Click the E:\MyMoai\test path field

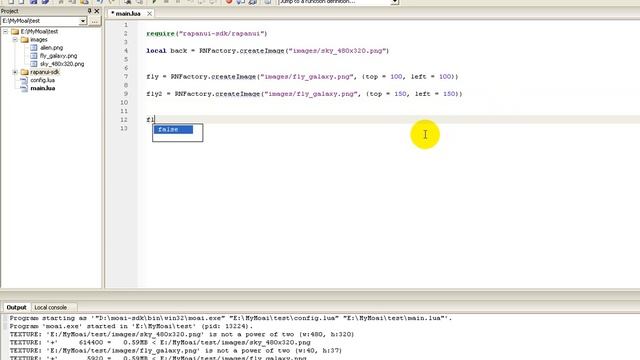[40, 21]
